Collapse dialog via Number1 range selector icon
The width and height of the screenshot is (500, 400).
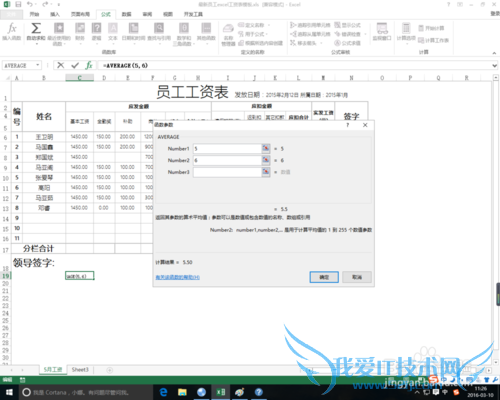click(266, 148)
